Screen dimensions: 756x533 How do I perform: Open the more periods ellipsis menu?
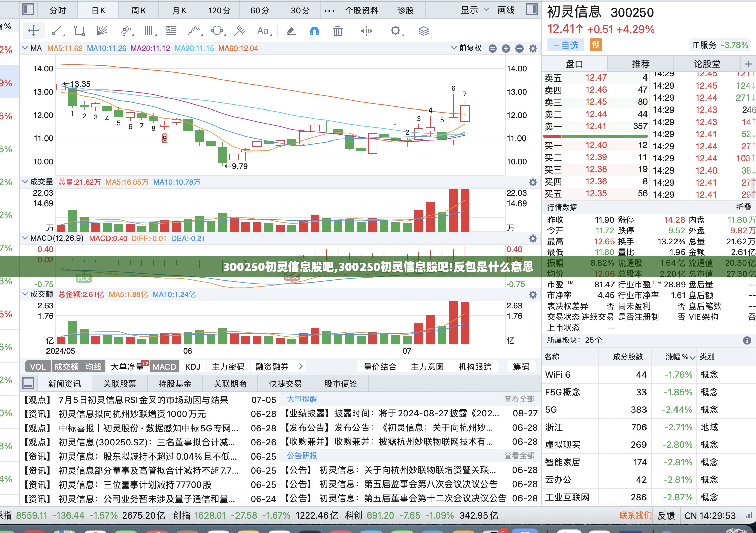329,11
